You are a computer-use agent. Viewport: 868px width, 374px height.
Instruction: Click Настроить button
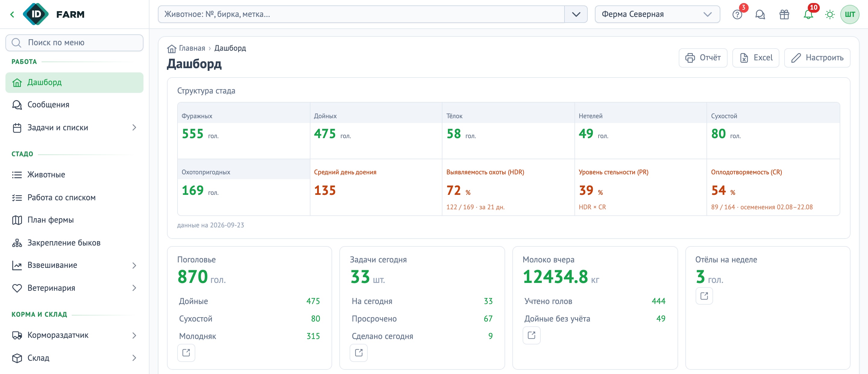[x=817, y=58]
